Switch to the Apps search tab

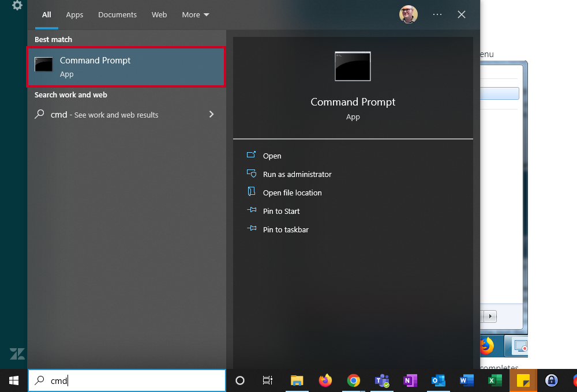click(x=74, y=15)
